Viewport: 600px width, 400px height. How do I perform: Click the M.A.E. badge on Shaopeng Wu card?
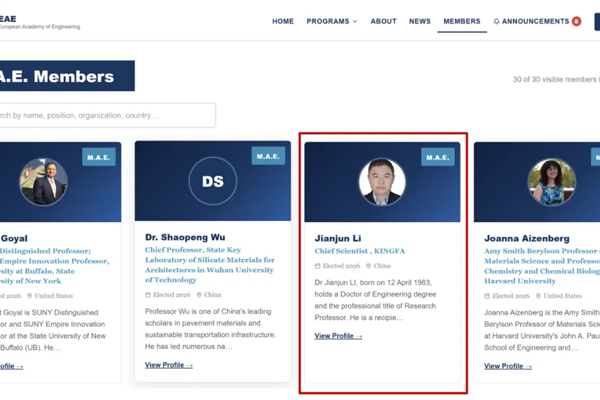tap(268, 156)
